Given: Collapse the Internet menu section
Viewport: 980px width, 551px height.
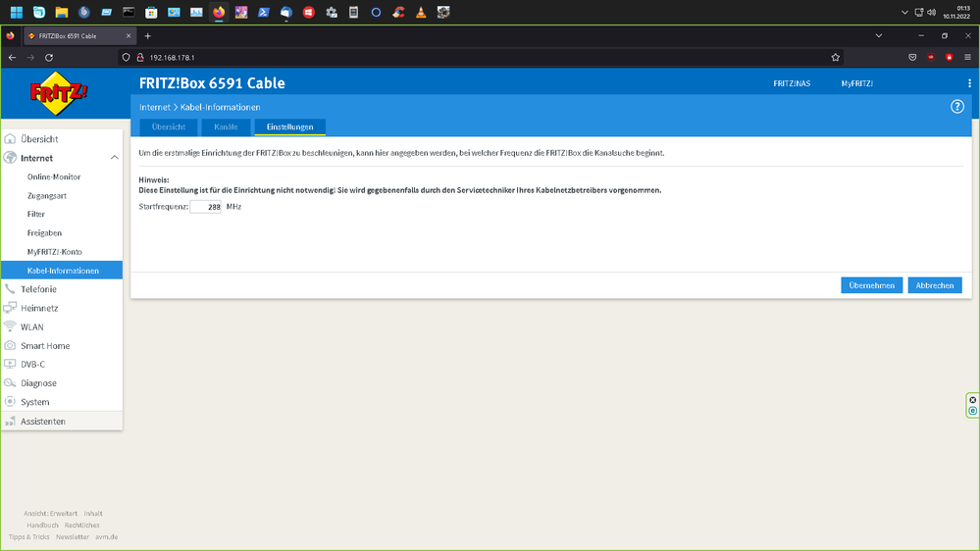Looking at the screenshot, I should point(115,158).
